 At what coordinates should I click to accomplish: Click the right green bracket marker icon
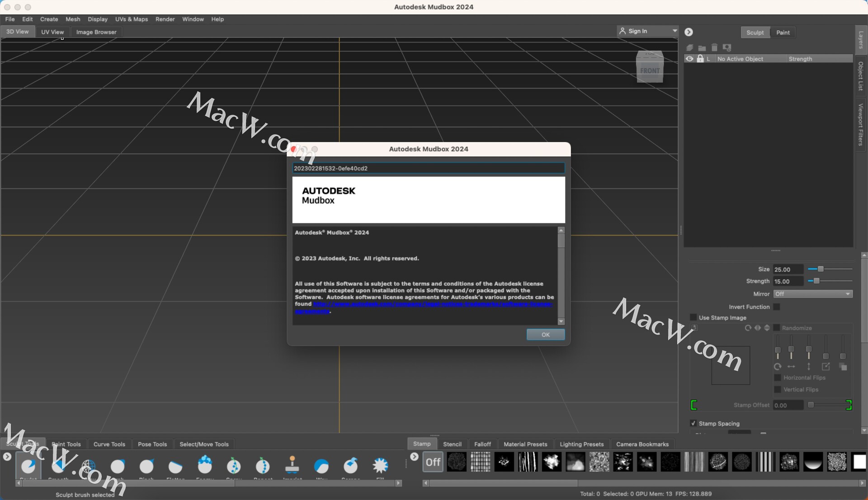coord(849,405)
